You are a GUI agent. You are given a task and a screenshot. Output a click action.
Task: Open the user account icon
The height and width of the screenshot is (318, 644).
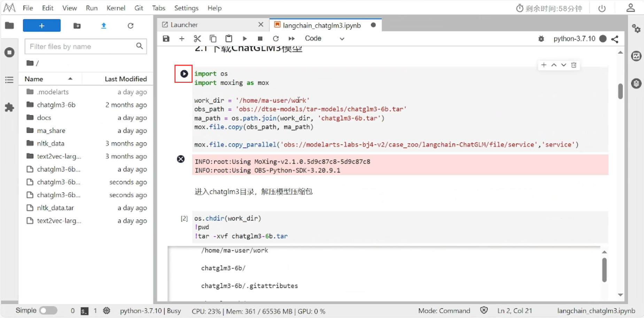(x=630, y=8)
